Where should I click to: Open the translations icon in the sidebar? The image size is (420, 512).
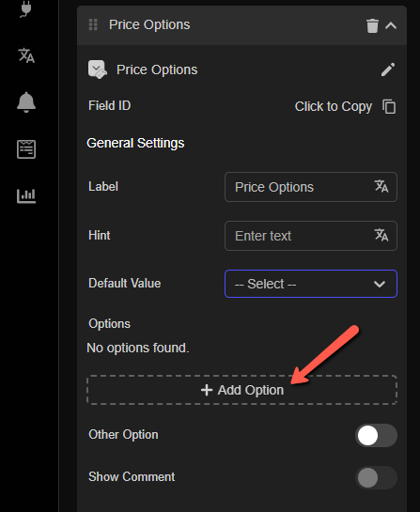(26, 55)
